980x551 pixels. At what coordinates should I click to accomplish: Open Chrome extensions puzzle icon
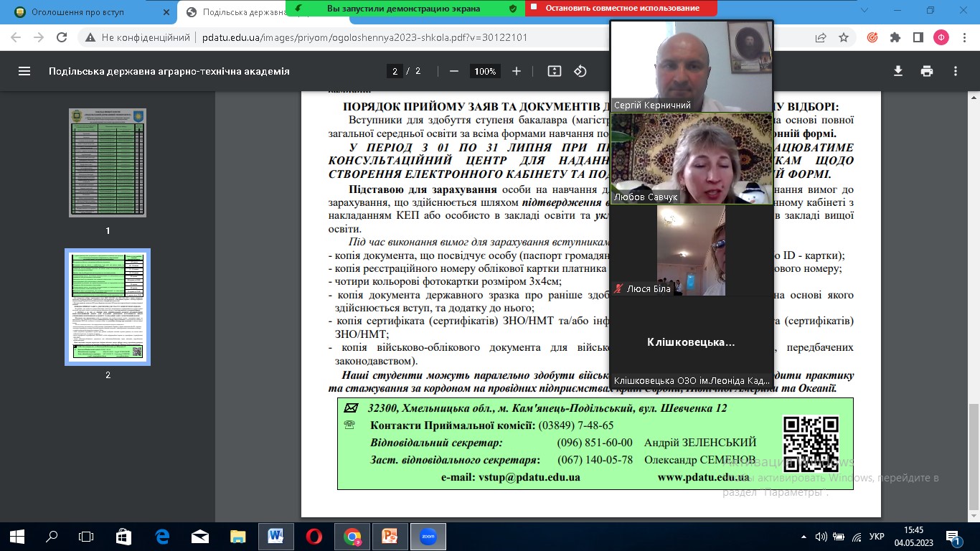point(895,37)
